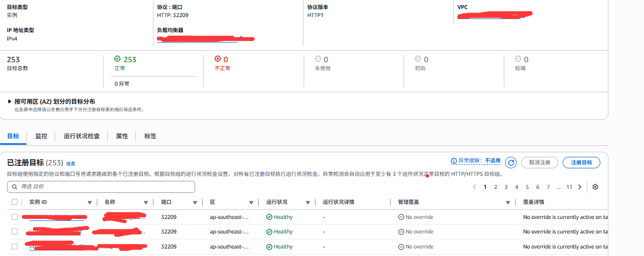Expand 按可用区 (AZ) 划分的目标分布 section
The height and width of the screenshot is (256, 644).
point(10,102)
